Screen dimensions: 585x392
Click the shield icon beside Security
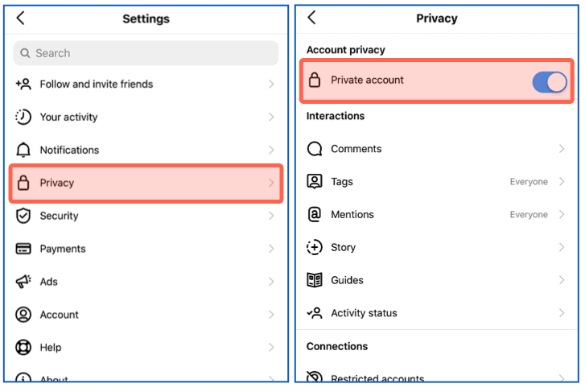[23, 216]
